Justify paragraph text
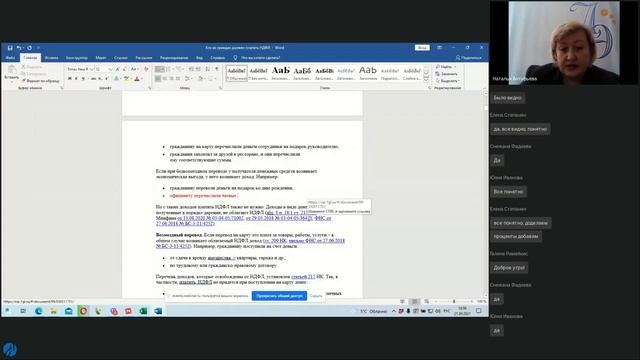Image resolution: width=640 pixels, height=360 pixels. pos(178,78)
